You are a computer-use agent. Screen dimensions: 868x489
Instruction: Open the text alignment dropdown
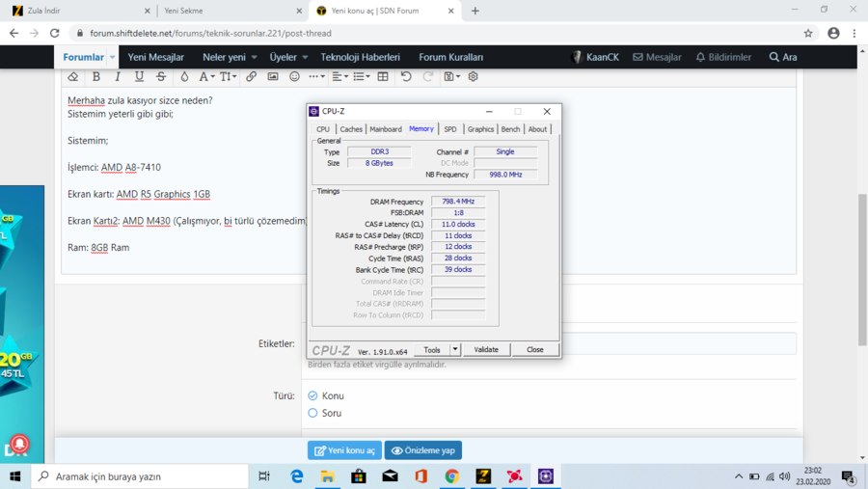pyautogui.click(x=339, y=77)
